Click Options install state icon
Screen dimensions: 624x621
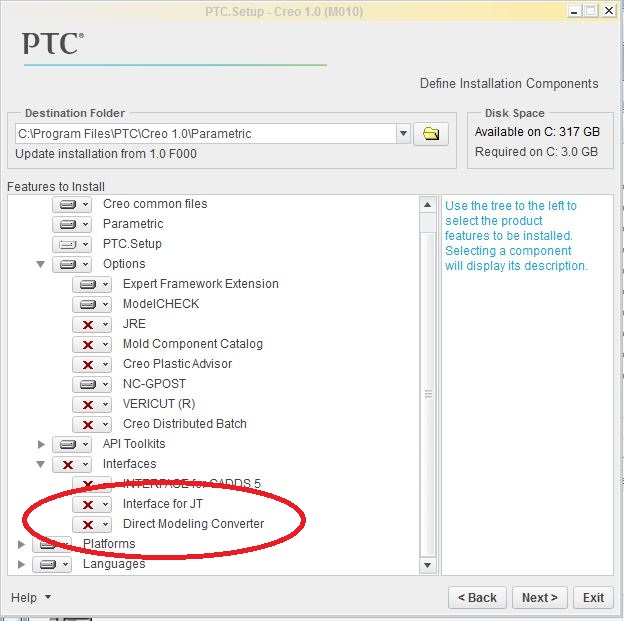(68, 264)
